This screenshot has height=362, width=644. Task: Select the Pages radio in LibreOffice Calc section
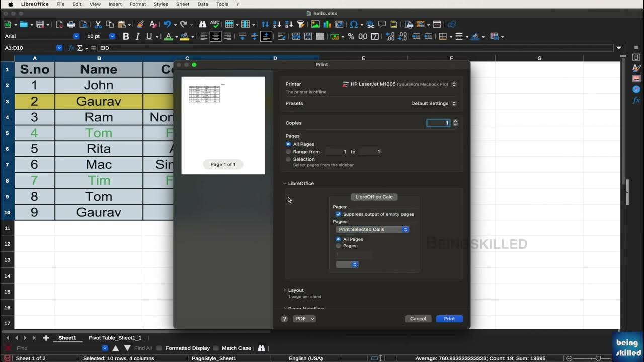pyautogui.click(x=338, y=246)
